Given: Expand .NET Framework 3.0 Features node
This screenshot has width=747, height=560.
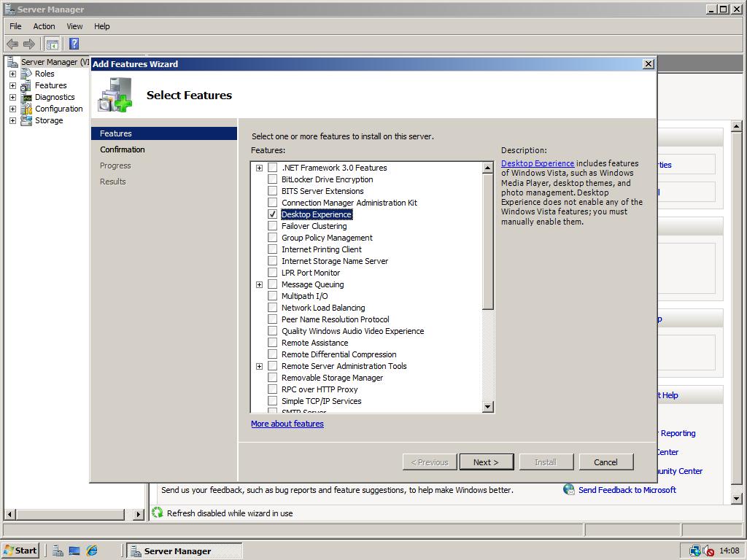Looking at the screenshot, I should [259, 168].
